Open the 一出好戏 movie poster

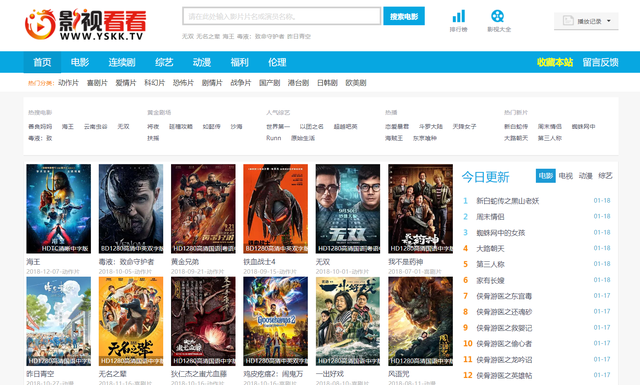pyautogui.click(x=348, y=321)
